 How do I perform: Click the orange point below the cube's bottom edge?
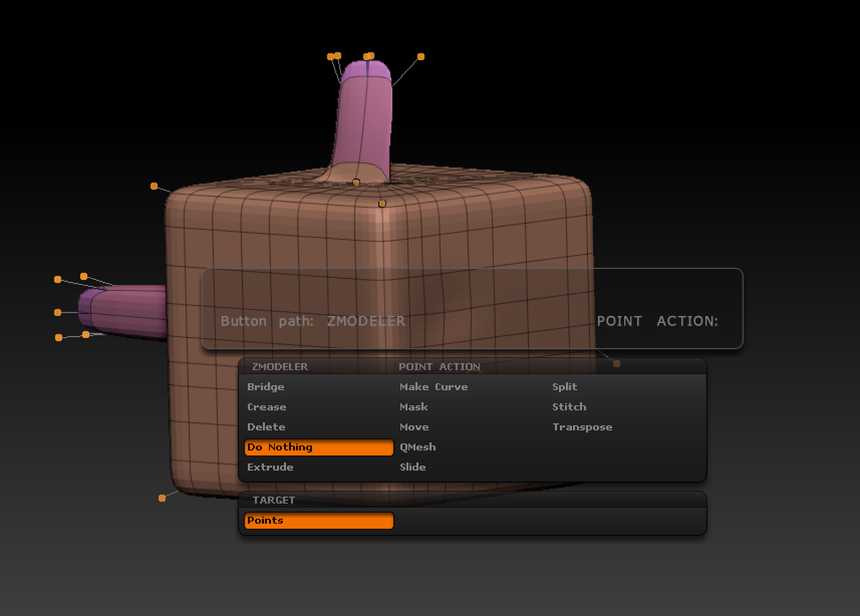tap(161, 497)
